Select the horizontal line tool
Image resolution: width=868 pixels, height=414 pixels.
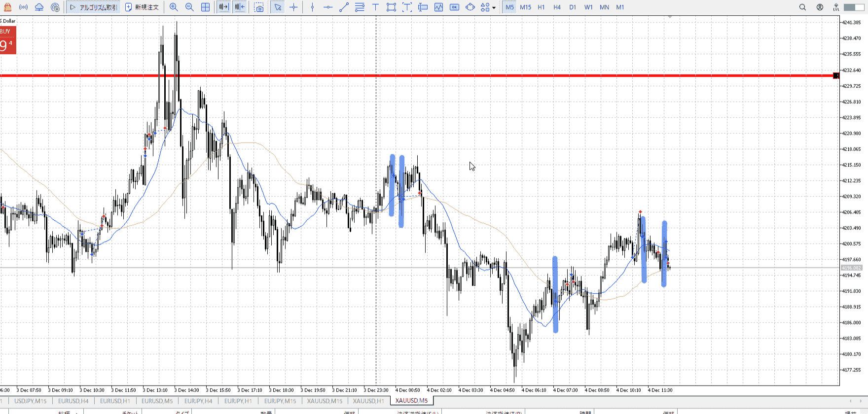328,7
